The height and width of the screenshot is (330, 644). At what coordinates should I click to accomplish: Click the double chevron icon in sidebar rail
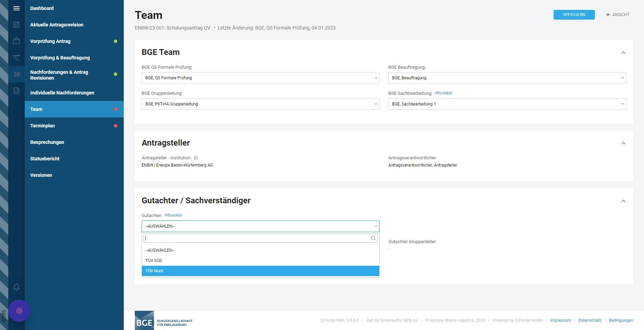pos(16,74)
